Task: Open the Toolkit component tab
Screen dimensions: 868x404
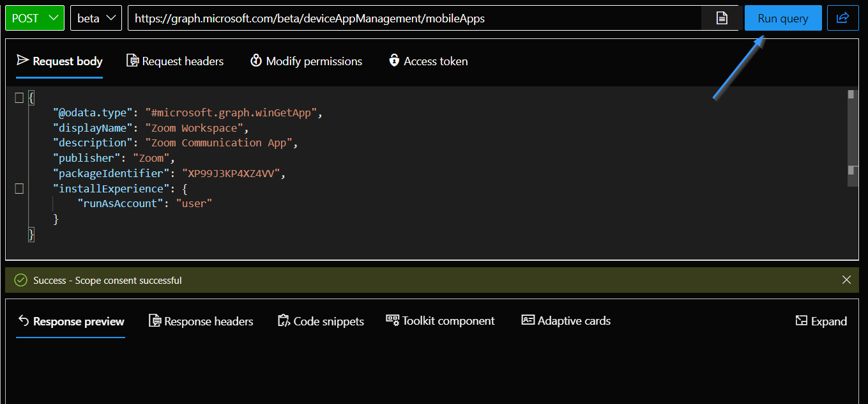Action: click(x=440, y=321)
